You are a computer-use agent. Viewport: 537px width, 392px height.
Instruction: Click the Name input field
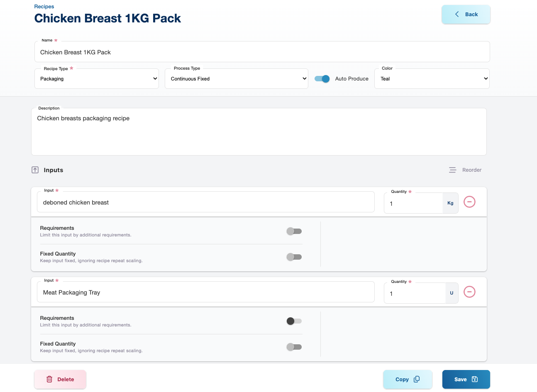pyautogui.click(x=261, y=52)
